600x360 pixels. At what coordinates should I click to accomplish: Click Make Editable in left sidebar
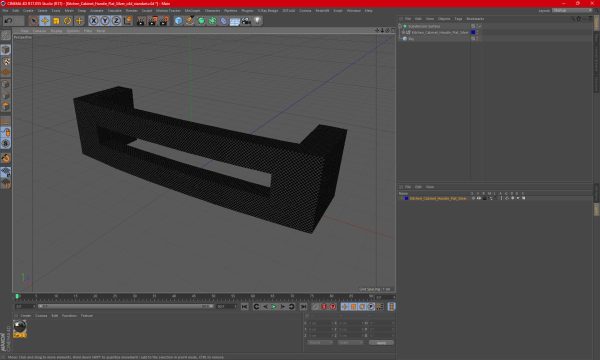click(6, 35)
